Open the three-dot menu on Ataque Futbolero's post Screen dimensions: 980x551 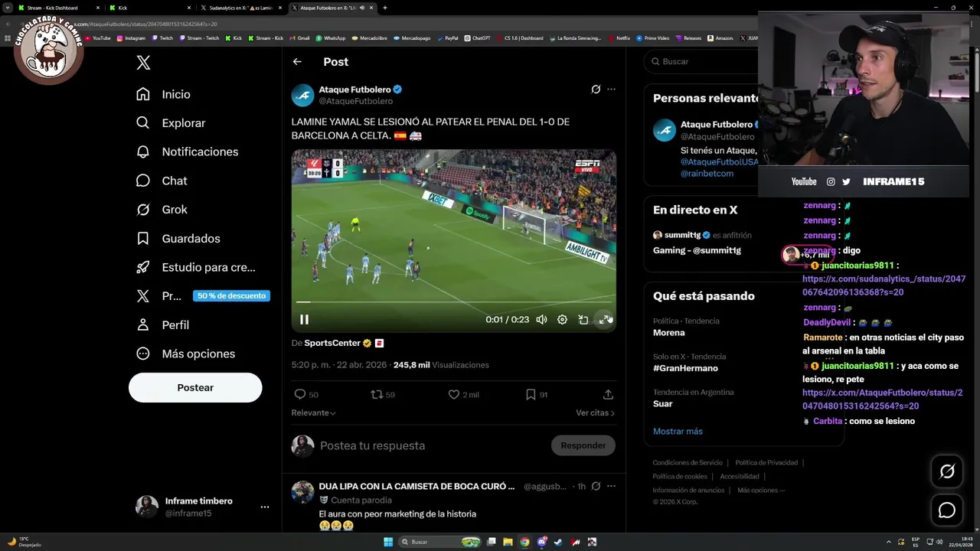pos(611,90)
